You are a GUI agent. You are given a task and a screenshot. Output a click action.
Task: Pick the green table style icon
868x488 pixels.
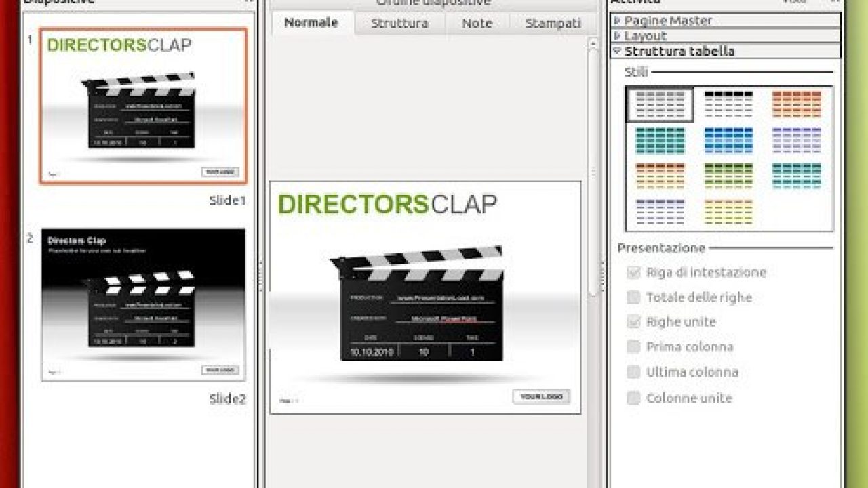pos(728,176)
